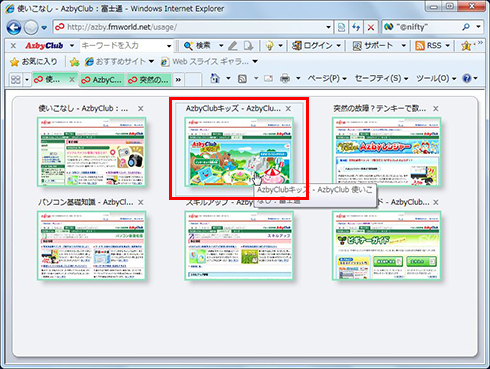This screenshot has width=490, height=369.
Task: Click the 検索 search button
Action: [197, 46]
